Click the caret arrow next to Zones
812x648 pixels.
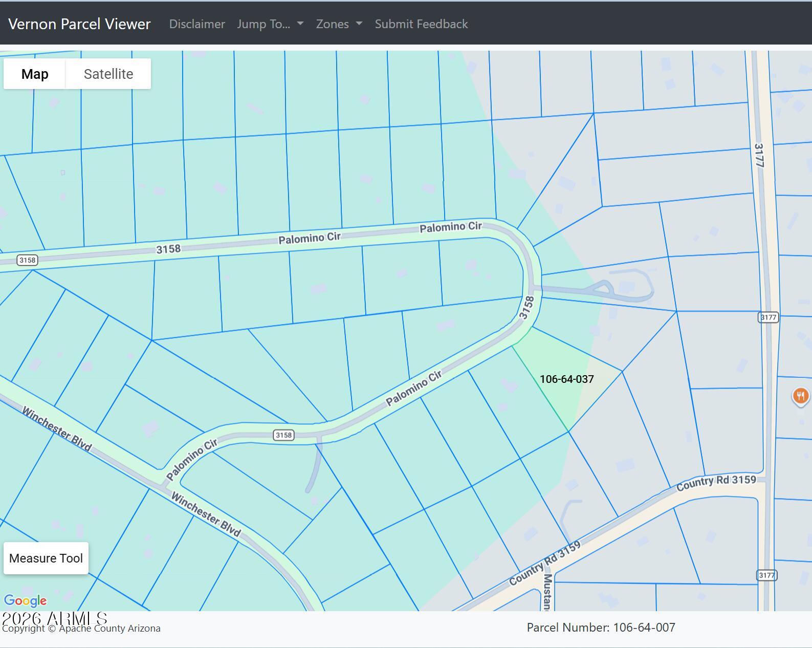[x=359, y=24]
